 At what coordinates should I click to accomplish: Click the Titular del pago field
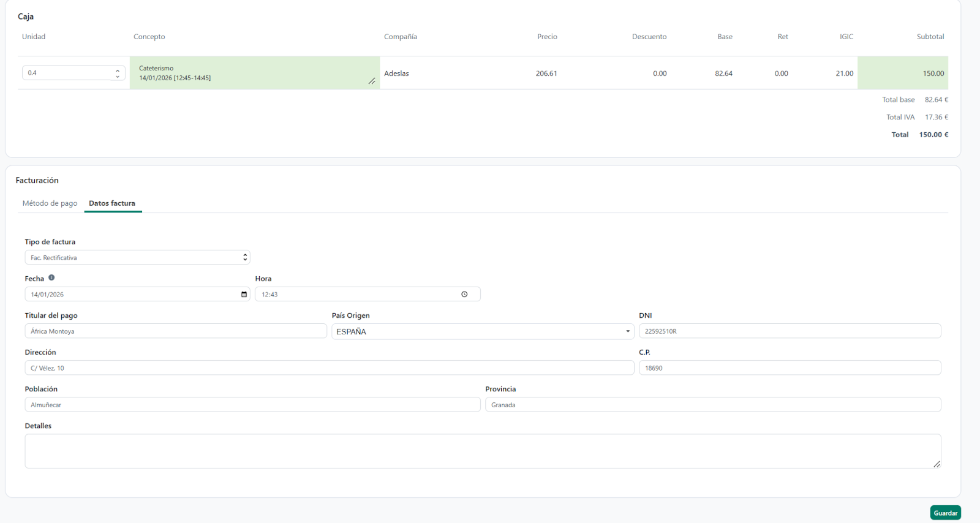[175, 331]
